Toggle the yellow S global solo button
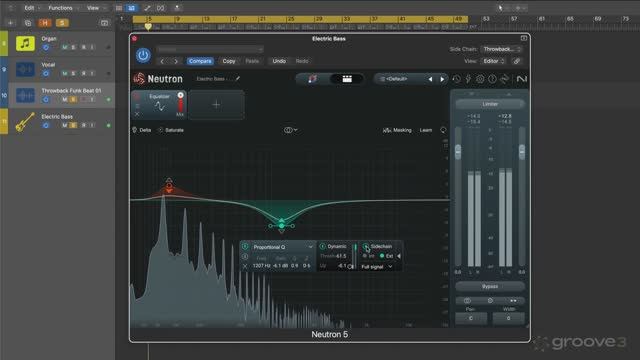Screen dimensions: 640x360 point(62,23)
